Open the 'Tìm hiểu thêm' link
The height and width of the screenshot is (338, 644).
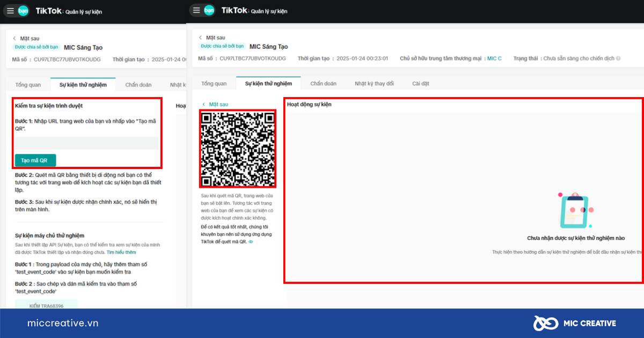pos(121,252)
